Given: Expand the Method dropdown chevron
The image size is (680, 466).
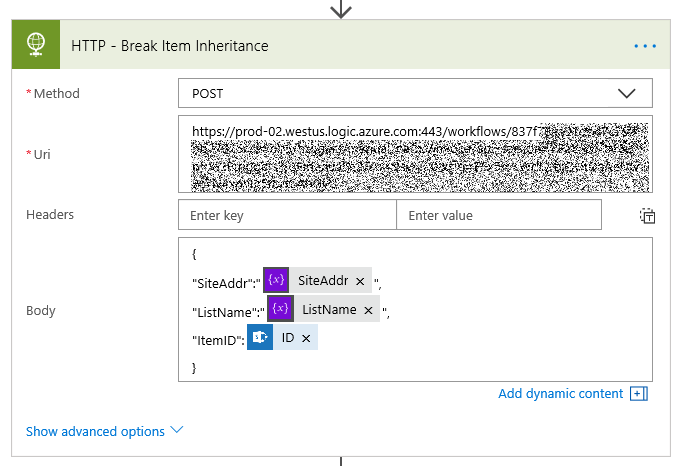Looking at the screenshot, I should [626, 93].
